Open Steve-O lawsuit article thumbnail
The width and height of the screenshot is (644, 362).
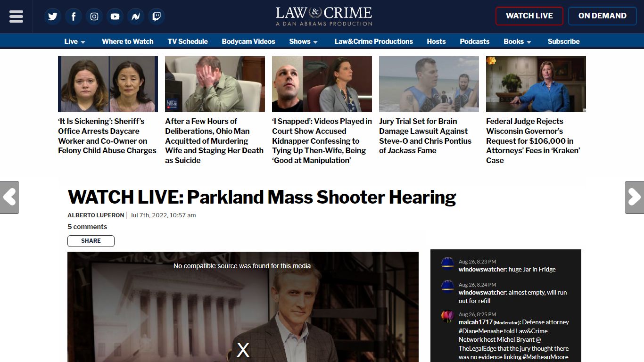click(429, 84)
